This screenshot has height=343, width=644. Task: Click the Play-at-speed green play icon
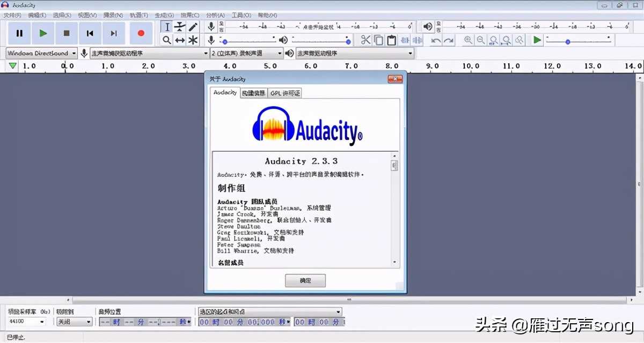coord(537,40)
